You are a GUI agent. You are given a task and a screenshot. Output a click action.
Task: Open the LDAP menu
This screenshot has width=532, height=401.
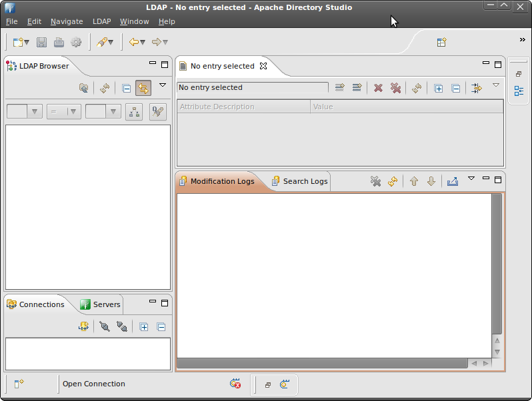[101, 21]
